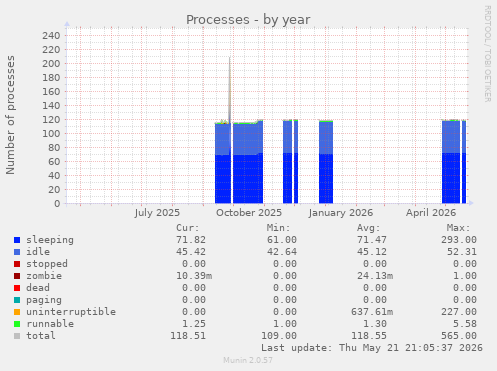This screenshot has width=497, height=371.
Task: Click runnable current value 1.25
Action: [x=194, y=324]
